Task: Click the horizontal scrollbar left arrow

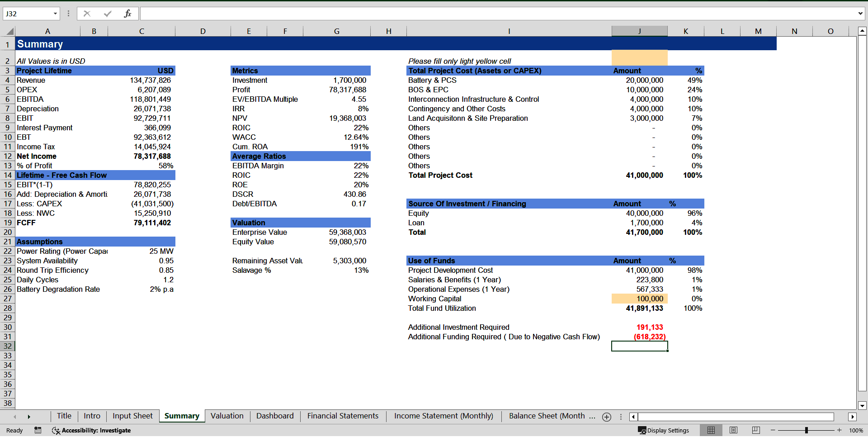Action: pyautogui.click(x=633, y=417)
